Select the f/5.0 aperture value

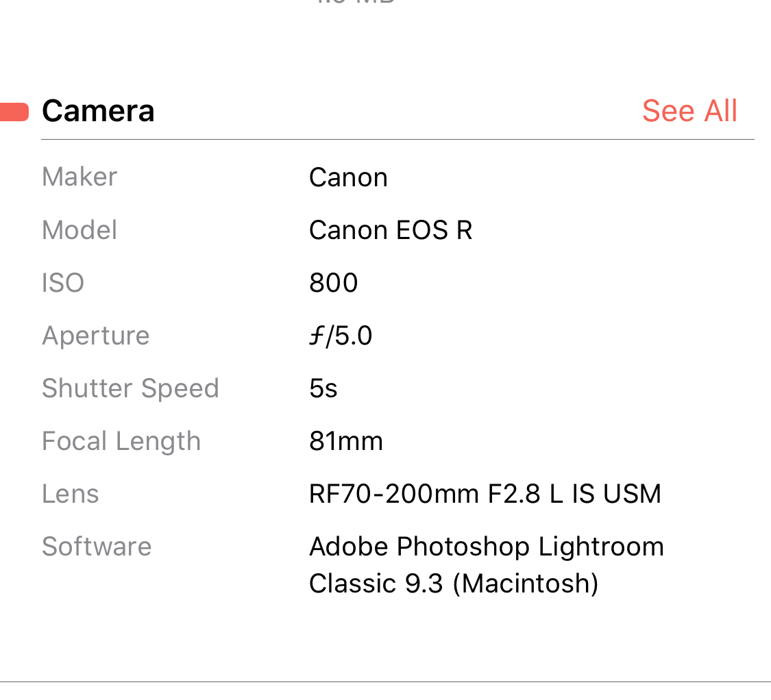pyautogui.click(x=341, y=336)
